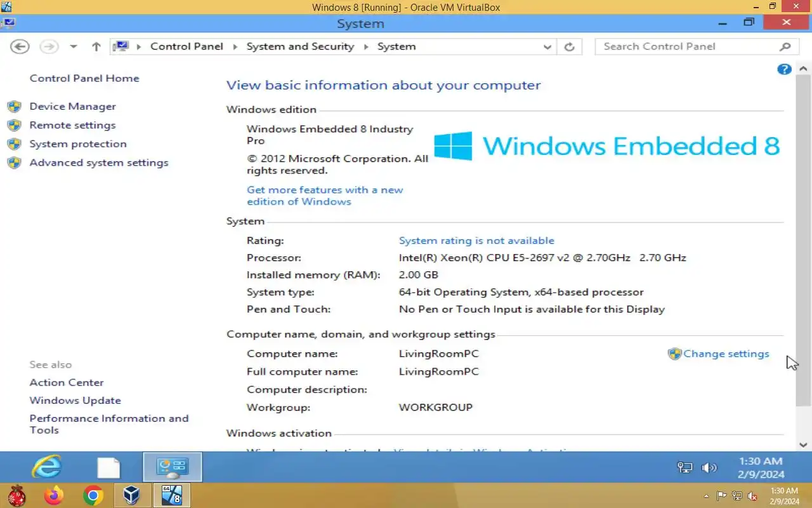Image resolution: width=812 pixels, height=508 pixels.
Task: Go up one level with the Up arrow
Action: (96, 46)
